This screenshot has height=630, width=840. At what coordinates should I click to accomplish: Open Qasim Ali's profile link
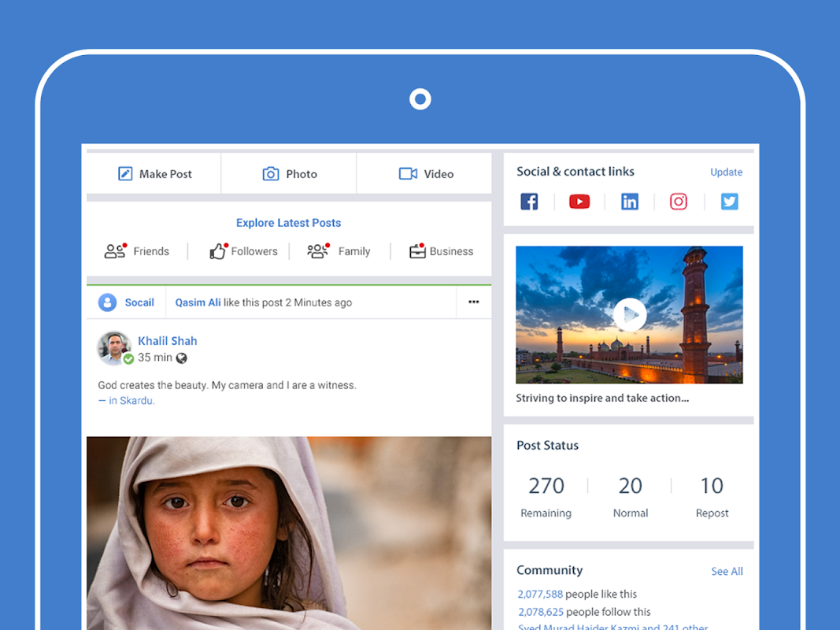tap(198, 302)
